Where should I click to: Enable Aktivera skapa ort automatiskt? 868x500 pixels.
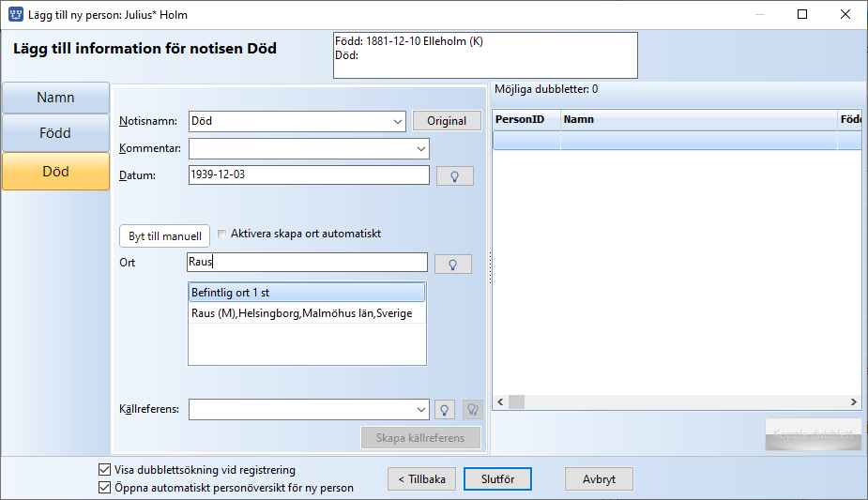click(222, 234)
